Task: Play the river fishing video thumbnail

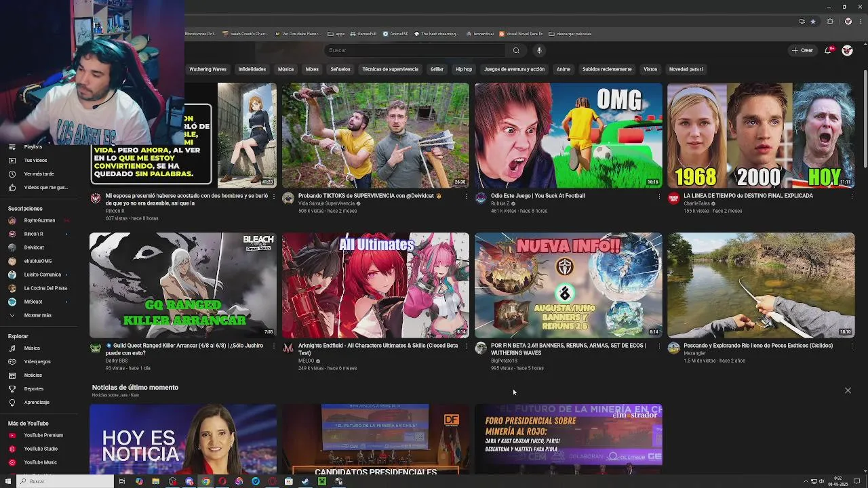Action: pyautogui.click(x=761, y=285)
